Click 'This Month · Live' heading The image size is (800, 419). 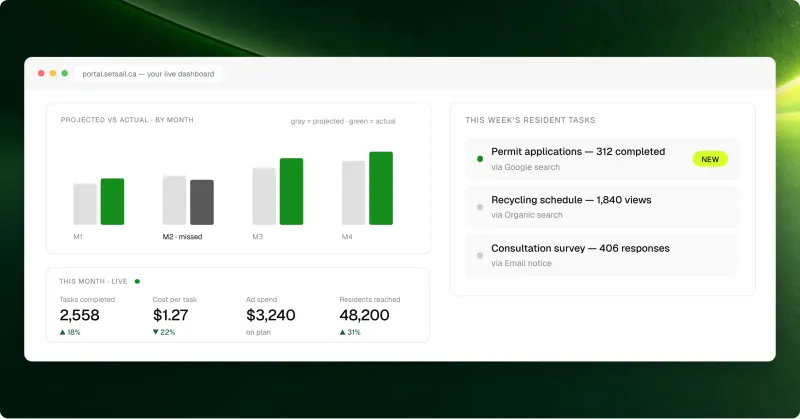coord(93,282)
